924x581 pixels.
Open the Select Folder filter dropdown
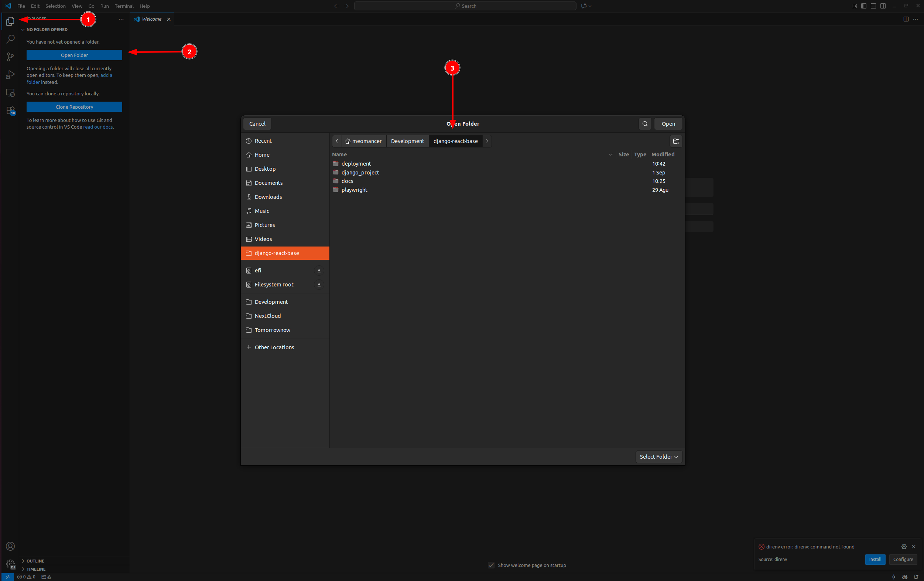tap(658, 456)
